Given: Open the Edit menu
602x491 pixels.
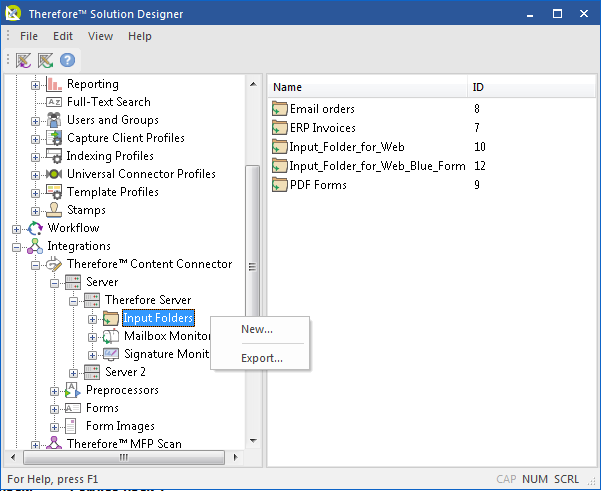Looking at the screenshot, I should point(63,36).
